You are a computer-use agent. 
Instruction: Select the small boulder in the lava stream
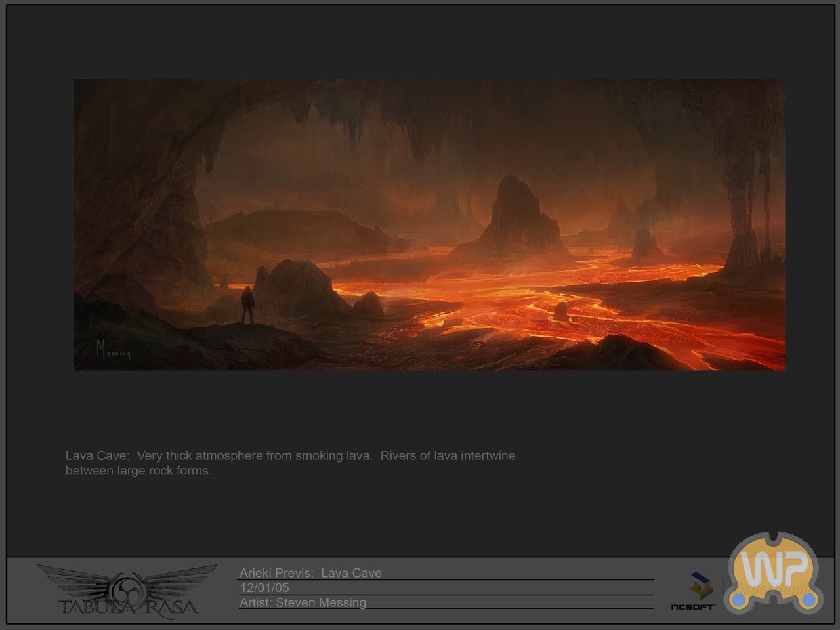click(x=560, y=312)
